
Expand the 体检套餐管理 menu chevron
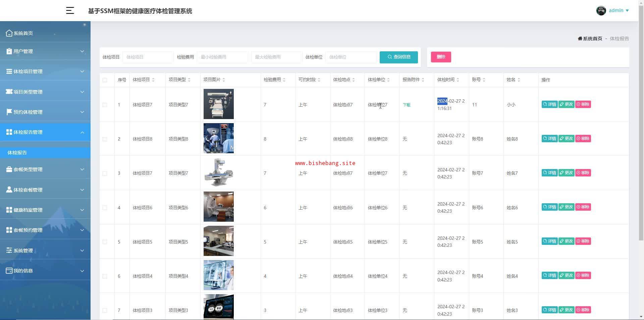pyautogui.click(x=82, y=190)
